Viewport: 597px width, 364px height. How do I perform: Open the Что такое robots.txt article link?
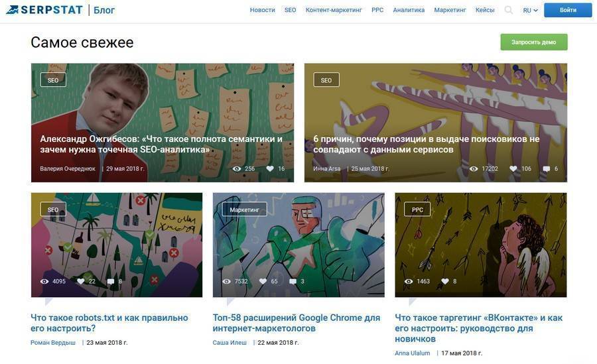coord(109,323)
